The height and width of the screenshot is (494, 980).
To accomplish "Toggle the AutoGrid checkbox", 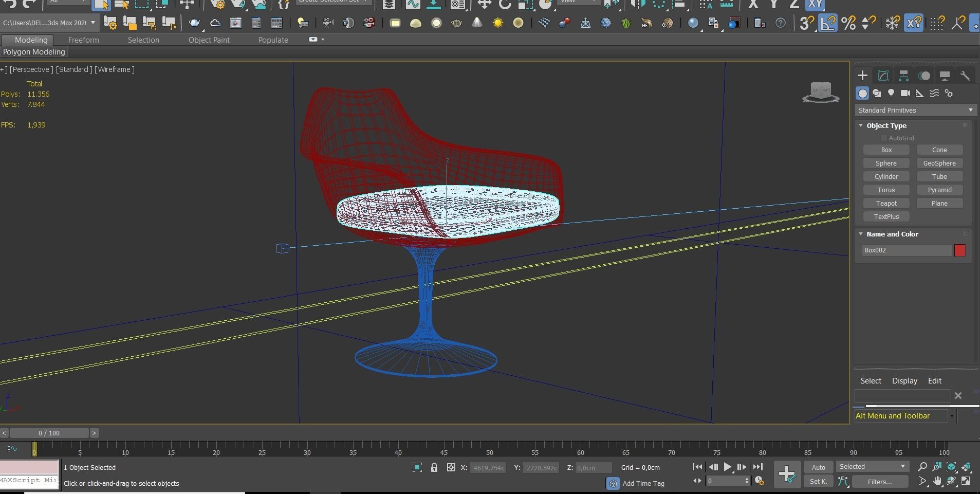I will coord(883,138).
